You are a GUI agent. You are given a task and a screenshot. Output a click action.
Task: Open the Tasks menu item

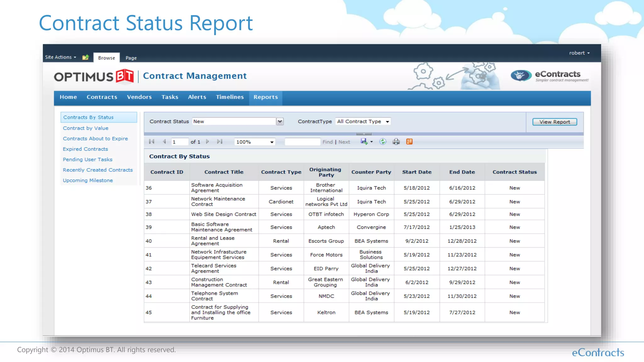pyautogui.click(x=170, y=97)
